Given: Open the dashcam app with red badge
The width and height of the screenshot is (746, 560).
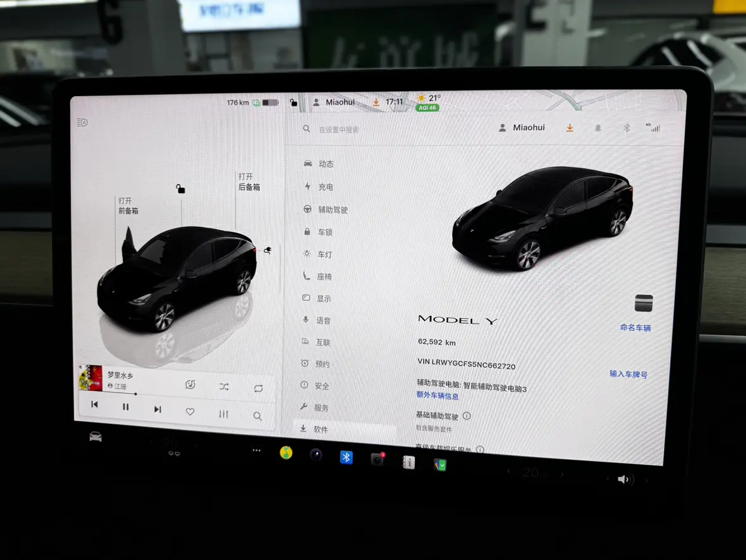Looking at the screenshot, I should [x=377, y=460].
